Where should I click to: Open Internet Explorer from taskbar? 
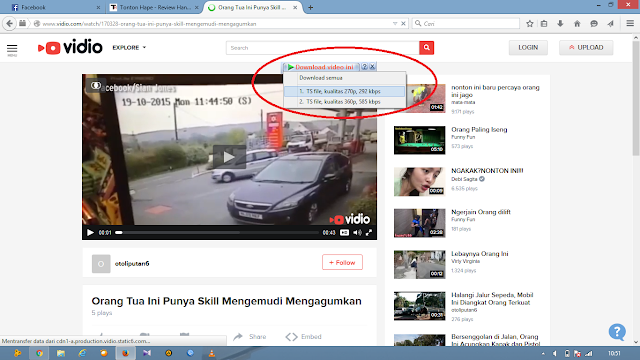pos(82,353)
